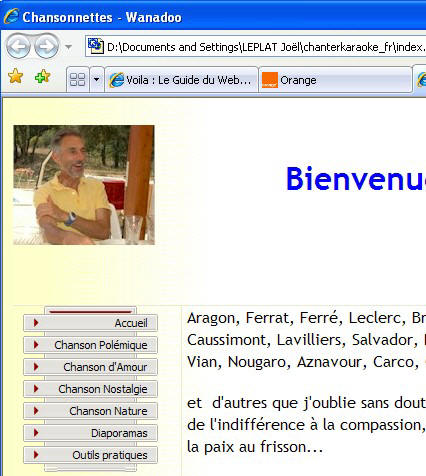Click the Orange logo on the tab

tap(269, 80)
